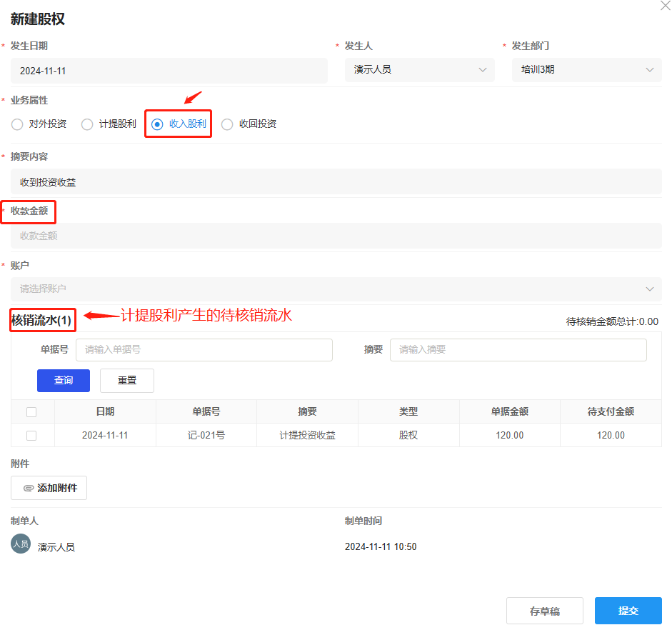Close the 新建股权 dialog with X icon
Screen dimensions: 672x630
coord(665,5)
